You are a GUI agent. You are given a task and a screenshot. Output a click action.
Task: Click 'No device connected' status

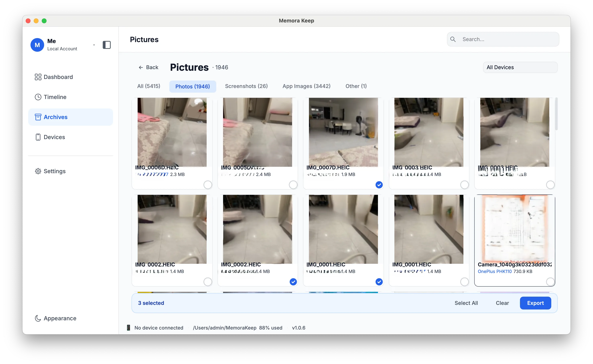click(159, 328)
